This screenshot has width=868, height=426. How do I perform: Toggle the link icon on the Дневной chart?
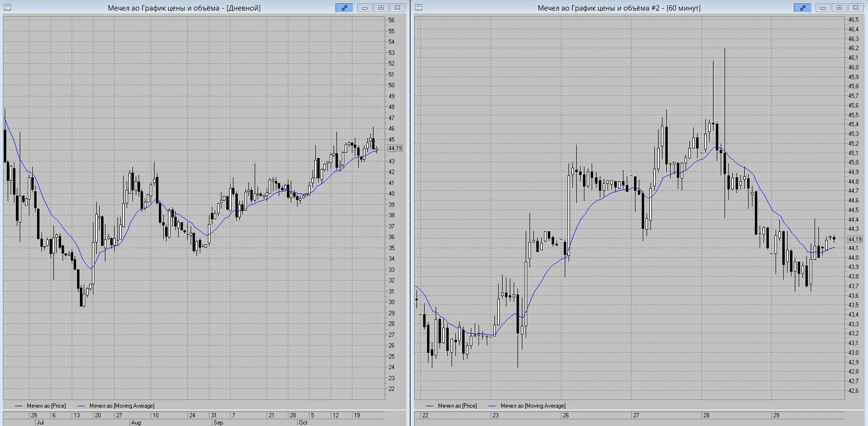pyautogui.click(x=344, y=8)
